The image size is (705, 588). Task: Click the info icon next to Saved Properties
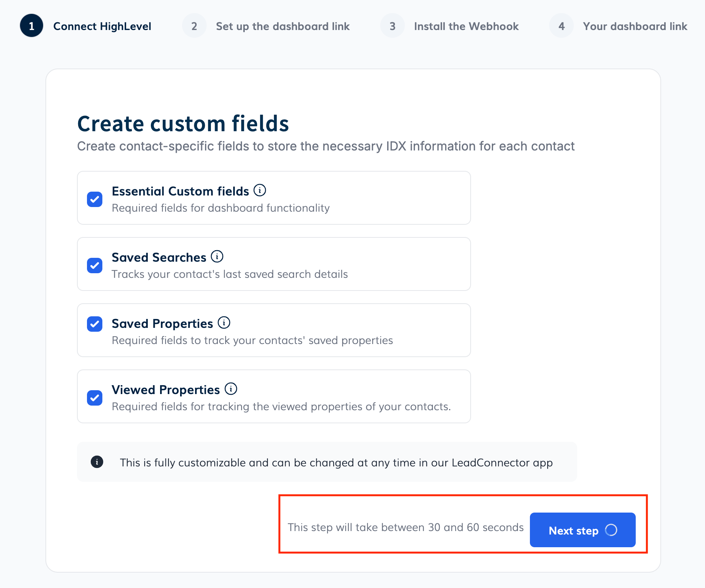coord(224,322)
